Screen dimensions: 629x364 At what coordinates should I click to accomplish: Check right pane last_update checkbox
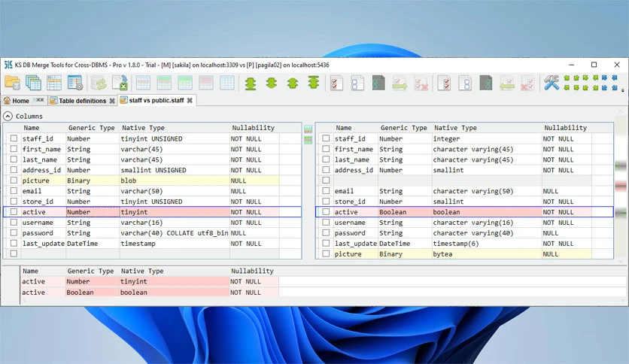[326, 243]
